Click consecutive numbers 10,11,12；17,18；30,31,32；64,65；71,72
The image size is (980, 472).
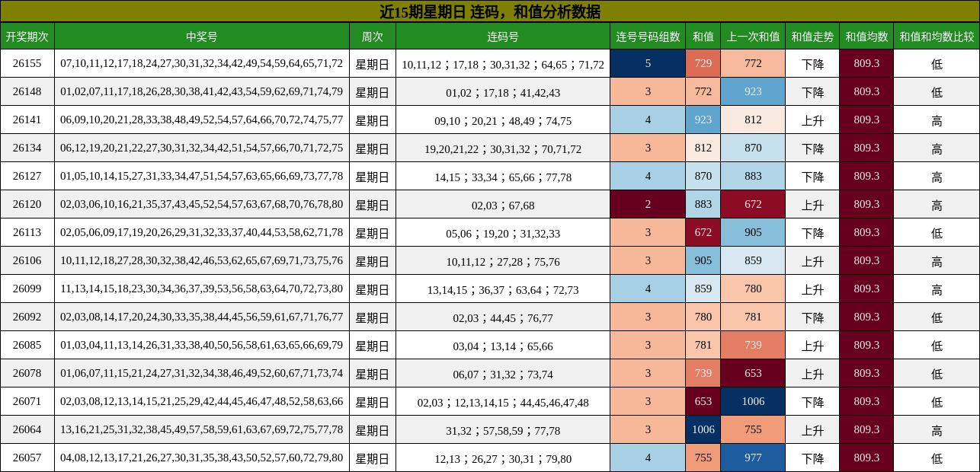pyautogui.click(x=503, y=64)
